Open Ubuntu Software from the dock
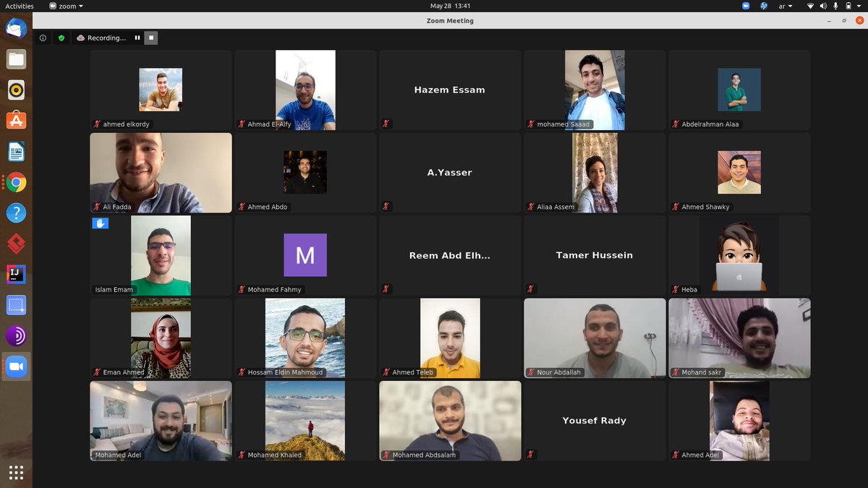This screenshot has width=868, height=488. [16, 121]
